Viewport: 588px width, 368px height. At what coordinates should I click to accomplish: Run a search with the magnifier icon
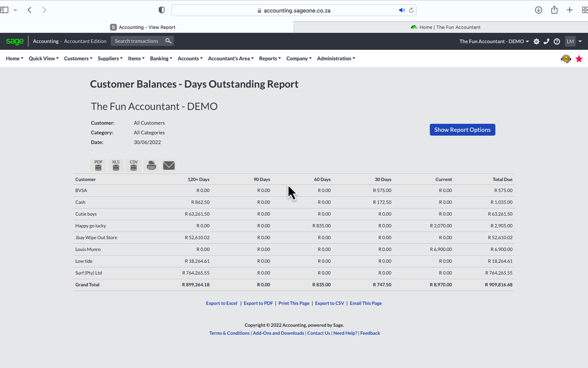tap(168, 41)
